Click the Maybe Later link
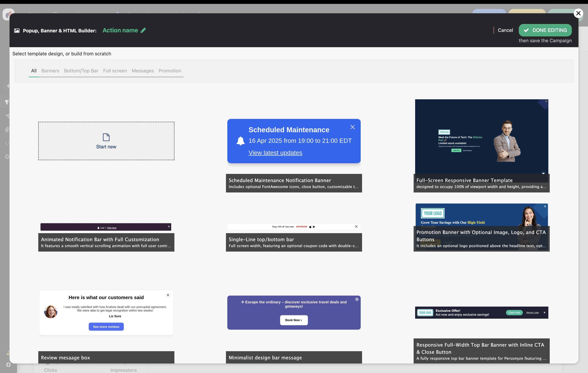The image size is (588, 373). tap(533, 313)
